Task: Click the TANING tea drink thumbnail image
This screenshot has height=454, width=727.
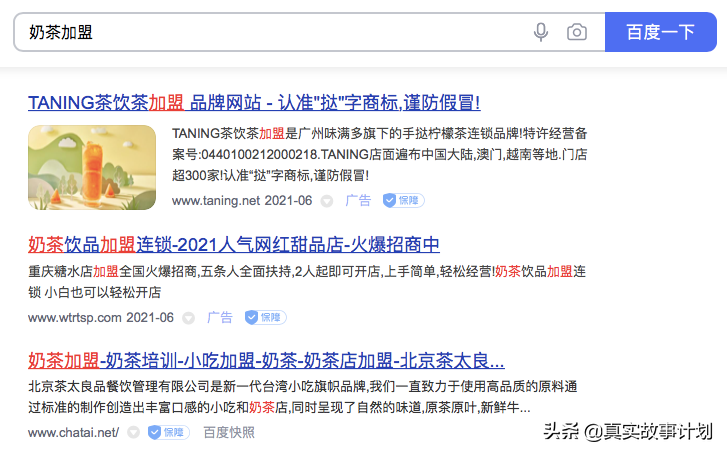Action: click(x=92, y=167)
